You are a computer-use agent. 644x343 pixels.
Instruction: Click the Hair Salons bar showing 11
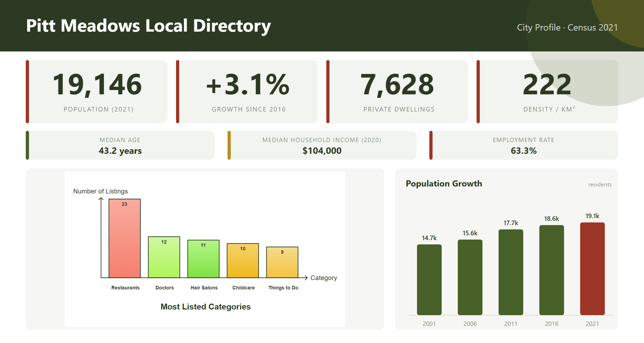(203, 259)
